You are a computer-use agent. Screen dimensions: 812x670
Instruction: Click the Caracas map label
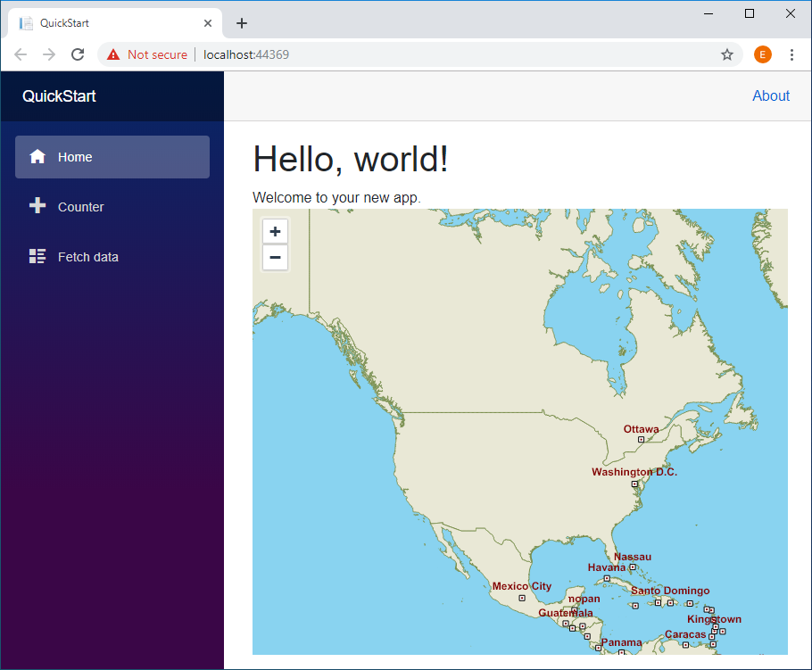[685, 634]
